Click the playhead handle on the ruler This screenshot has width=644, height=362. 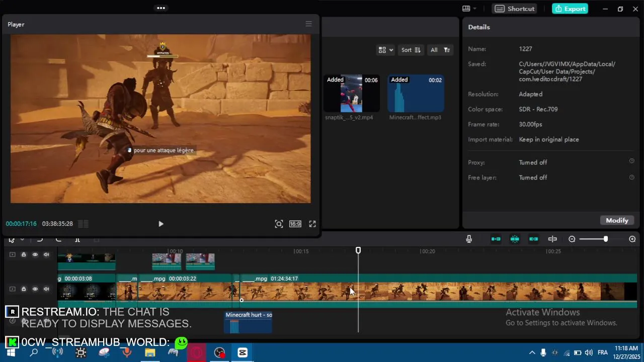pos(358,250)
